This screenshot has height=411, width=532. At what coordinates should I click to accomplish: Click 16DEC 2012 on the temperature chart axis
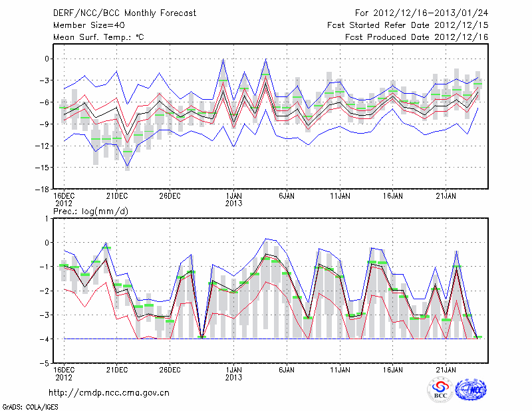click(x=63, y=200)
